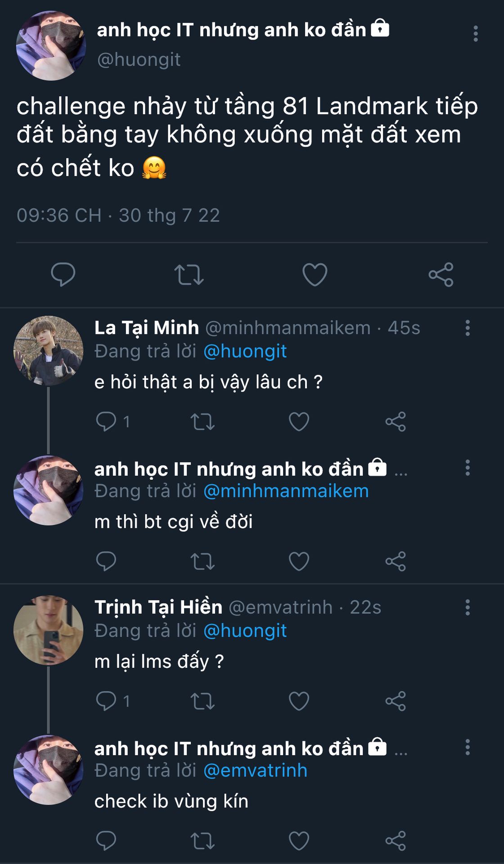This screenshot has height=864, width=504.
Task: Open more options on main tweet
Action: point(475,34)
